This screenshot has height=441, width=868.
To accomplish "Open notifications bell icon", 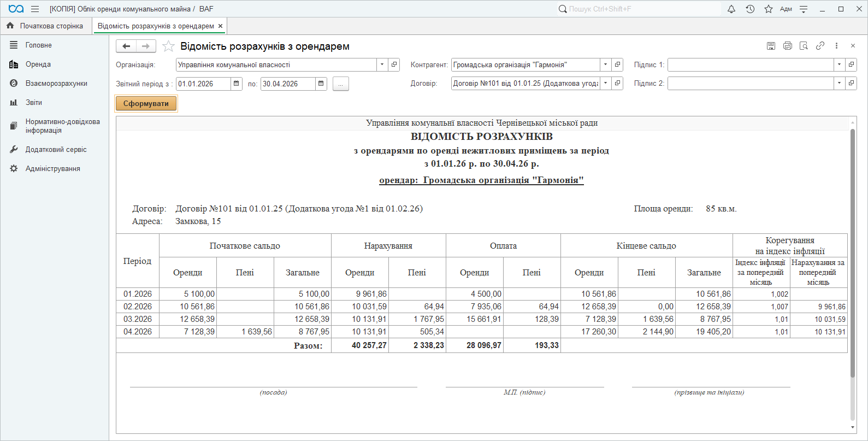I will click(731, 9).
